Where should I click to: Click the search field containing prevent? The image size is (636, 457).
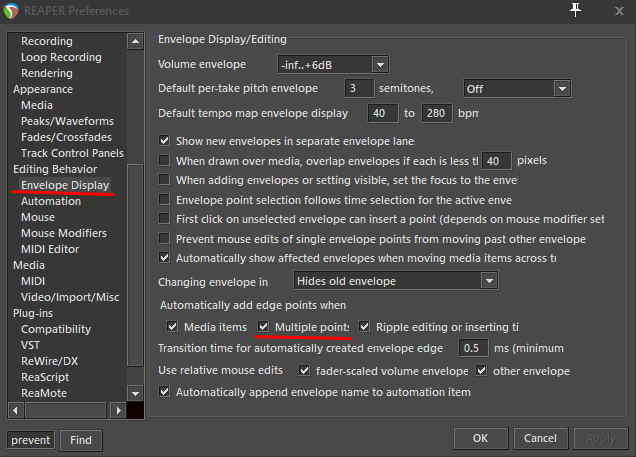[30, 440]
